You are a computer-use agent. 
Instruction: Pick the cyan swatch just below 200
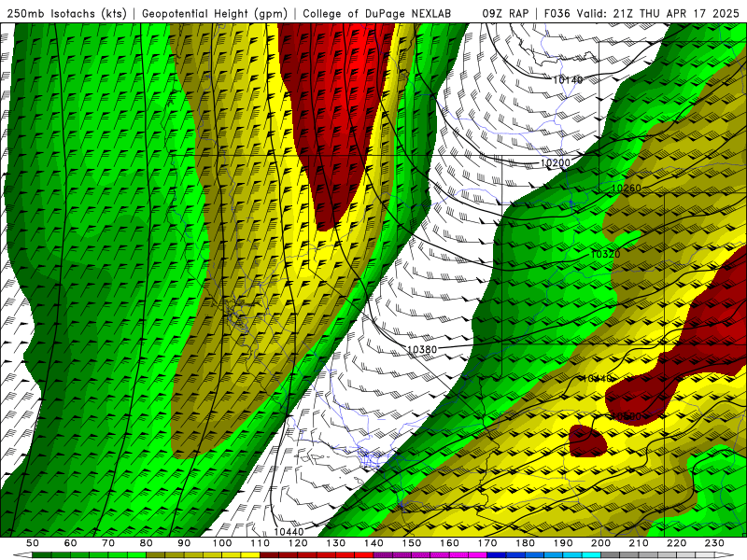point(591,555)
